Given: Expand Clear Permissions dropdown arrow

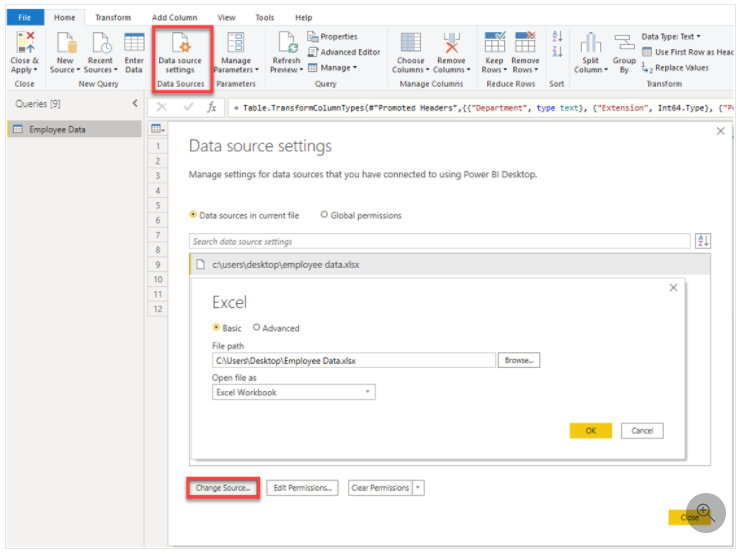Looking at the screenshot, I should point(418,488).
